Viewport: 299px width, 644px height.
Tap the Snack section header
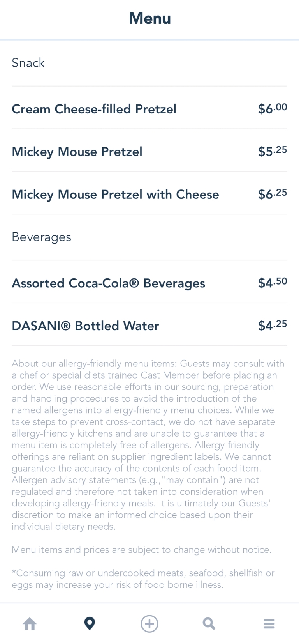coord(28,63)
